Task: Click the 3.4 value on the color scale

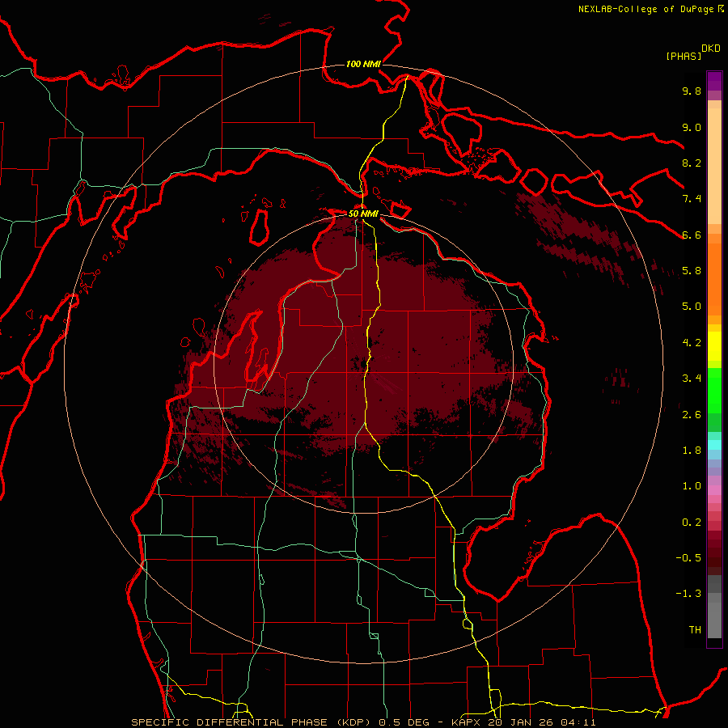Action: (x=692, y=379)
